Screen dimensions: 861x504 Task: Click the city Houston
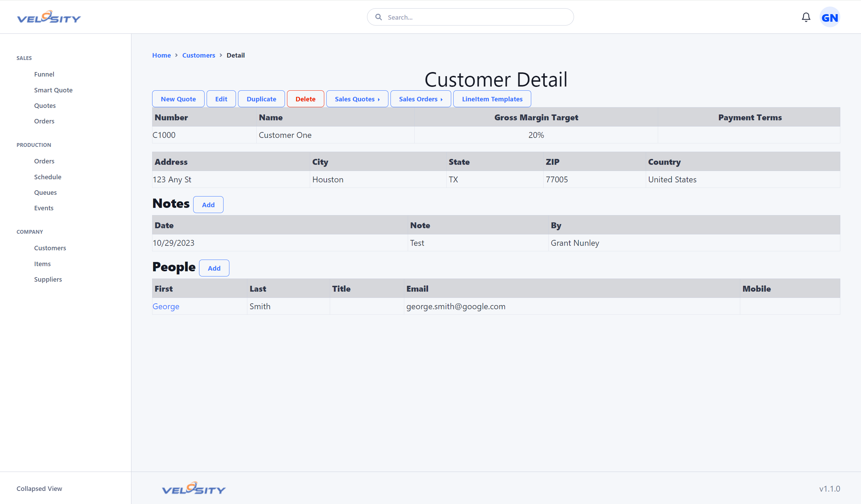pos(328,180)
